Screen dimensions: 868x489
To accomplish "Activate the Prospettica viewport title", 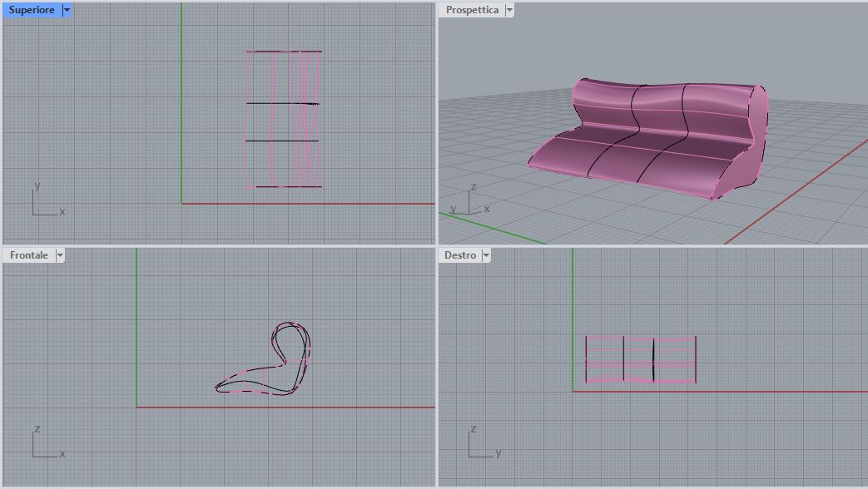I will point(471,10).
